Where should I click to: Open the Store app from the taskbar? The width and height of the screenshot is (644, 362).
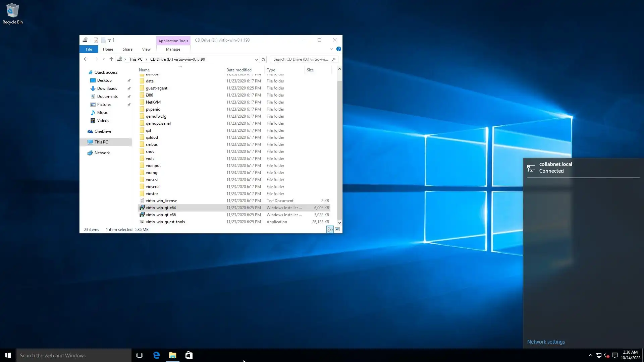pyautogui.click(x=189, y=355)
